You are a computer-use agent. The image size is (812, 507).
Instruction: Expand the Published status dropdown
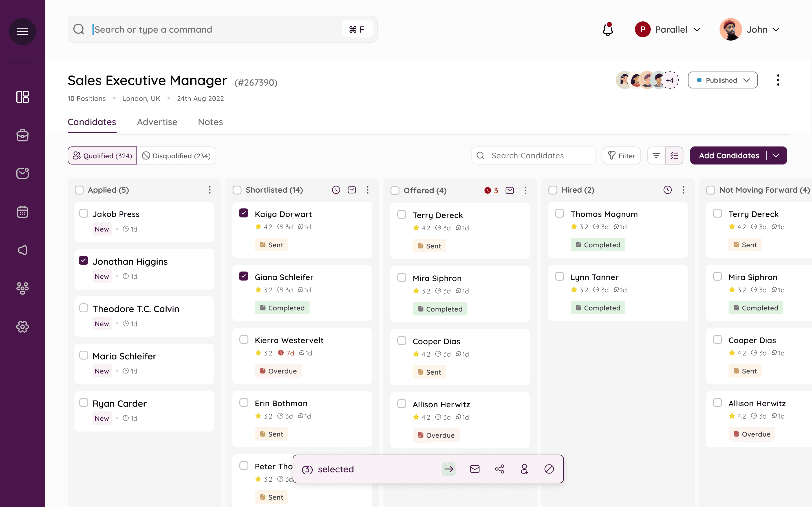pyautogui.click(x=722, y=80)
